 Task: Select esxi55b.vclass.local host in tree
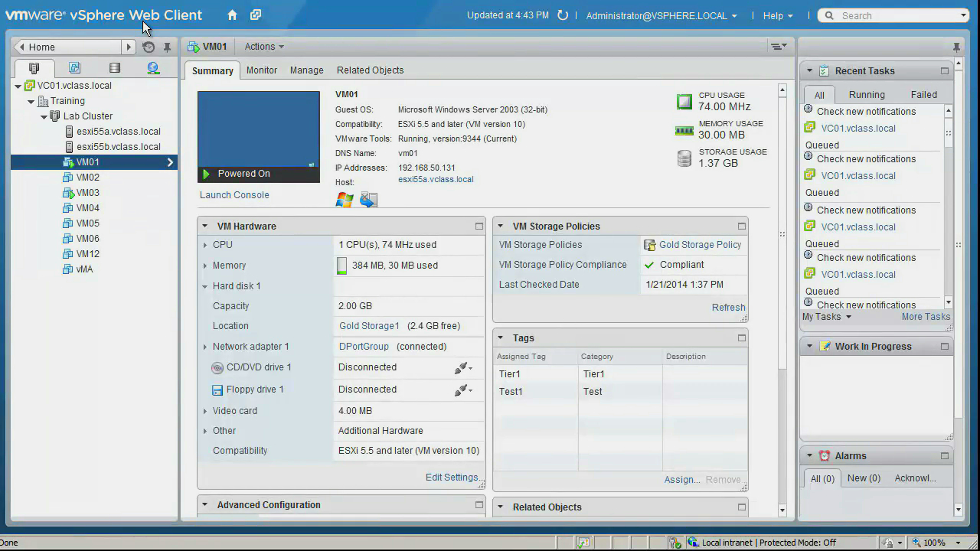point(119,147)
